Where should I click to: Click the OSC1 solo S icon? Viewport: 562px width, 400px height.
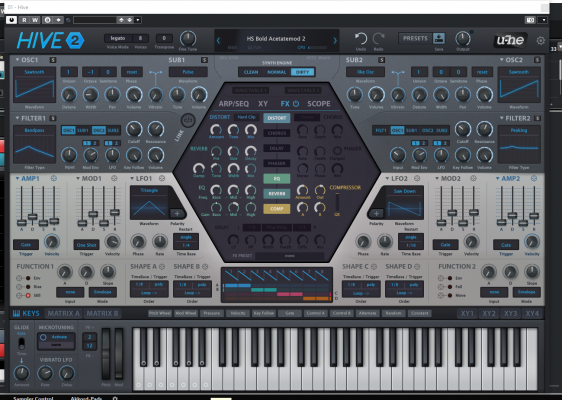[53, 60]
